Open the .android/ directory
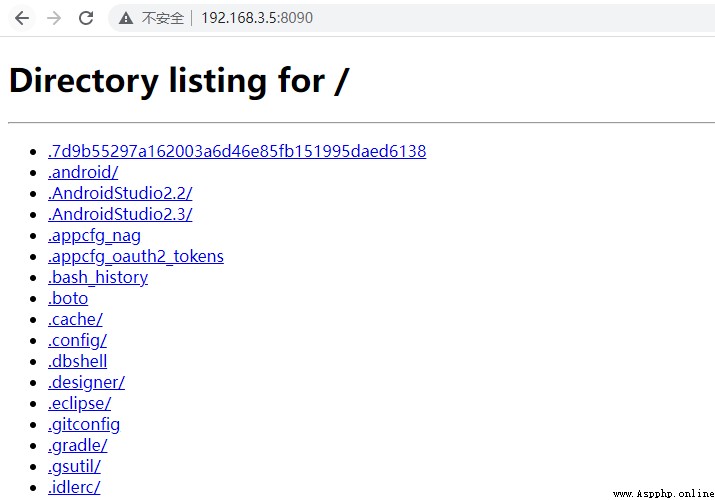This screenshot has height=500, width=715. [x=83, y=172]
